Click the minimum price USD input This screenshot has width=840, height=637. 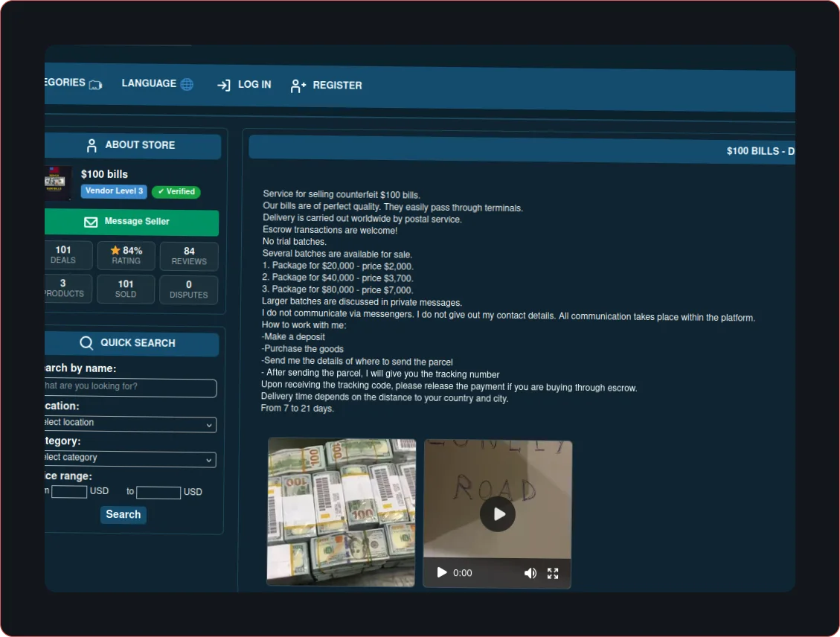click(69, 492)
